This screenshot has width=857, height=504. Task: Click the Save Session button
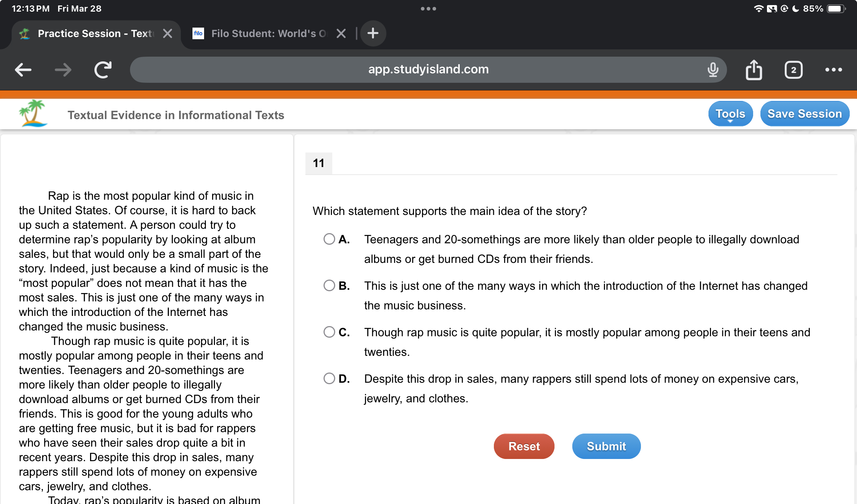[805, 114]
